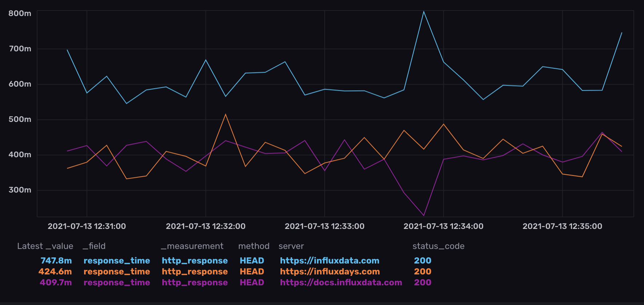The width and height of the screenshot is (644, 305).
Task: Click the blue line's highest peak at 800m
Action: [424, 12]
